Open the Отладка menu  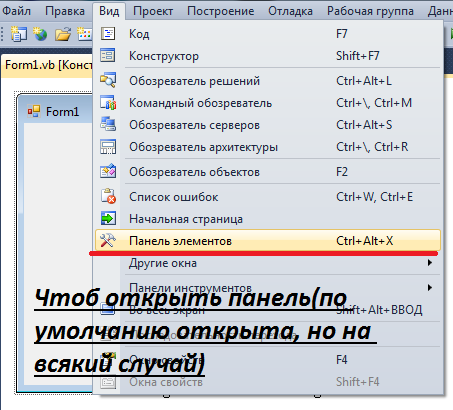[290, 11]
